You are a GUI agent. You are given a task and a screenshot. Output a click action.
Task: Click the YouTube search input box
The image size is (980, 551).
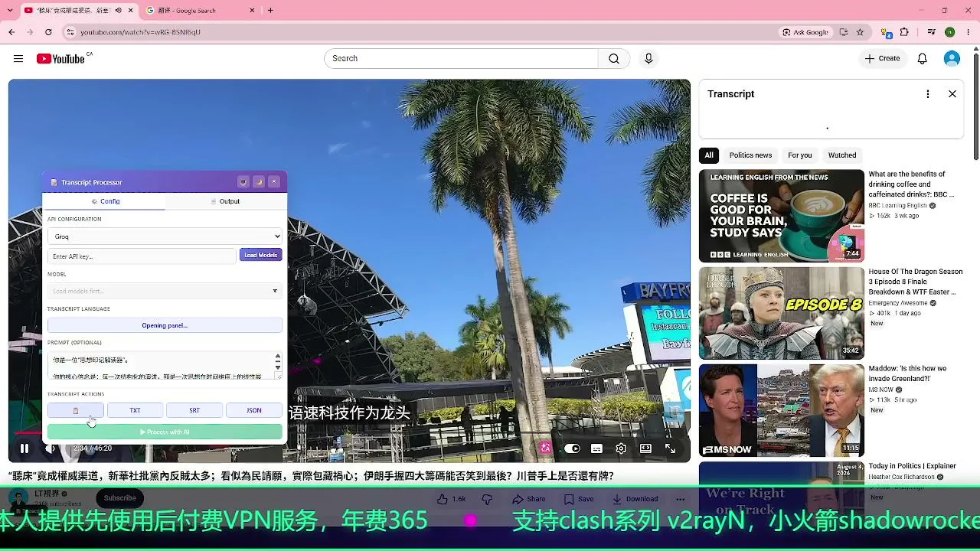click(461, 59)
